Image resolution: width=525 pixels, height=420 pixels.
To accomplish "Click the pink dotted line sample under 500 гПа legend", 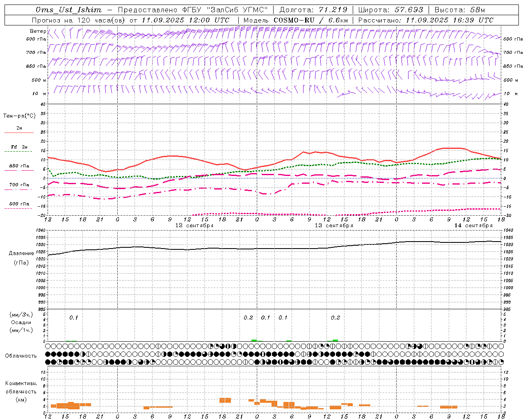I will (18, 209).
